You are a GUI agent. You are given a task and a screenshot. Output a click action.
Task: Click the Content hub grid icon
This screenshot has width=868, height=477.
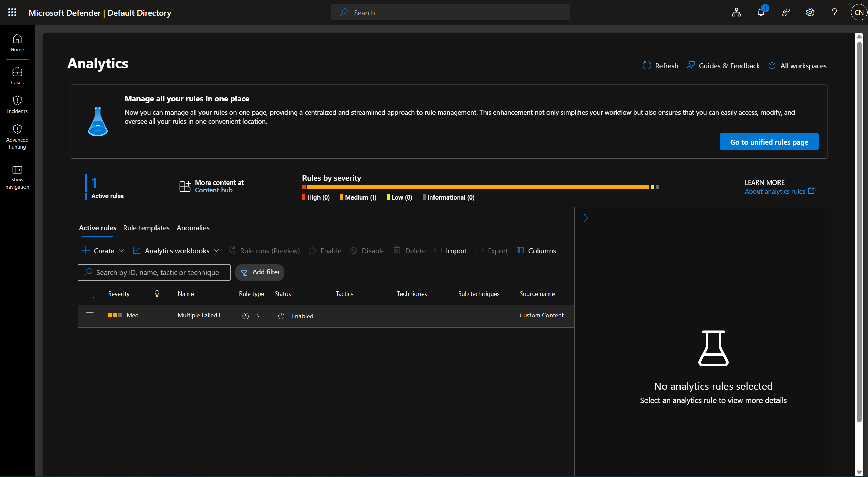point(185,187)
